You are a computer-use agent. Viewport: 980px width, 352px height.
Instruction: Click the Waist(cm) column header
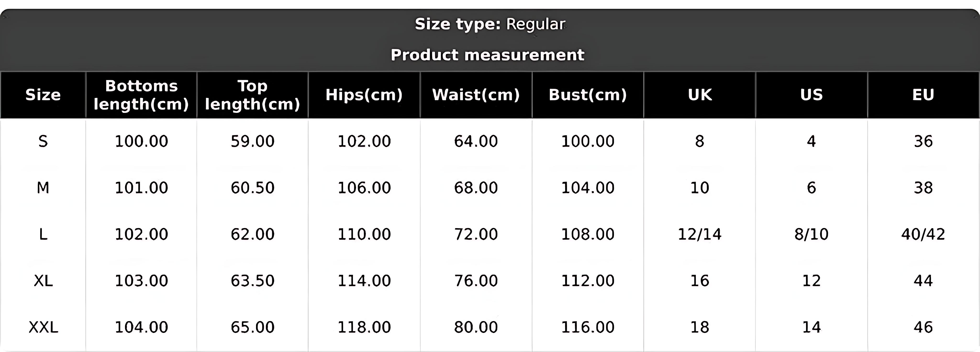coord(476,95)
